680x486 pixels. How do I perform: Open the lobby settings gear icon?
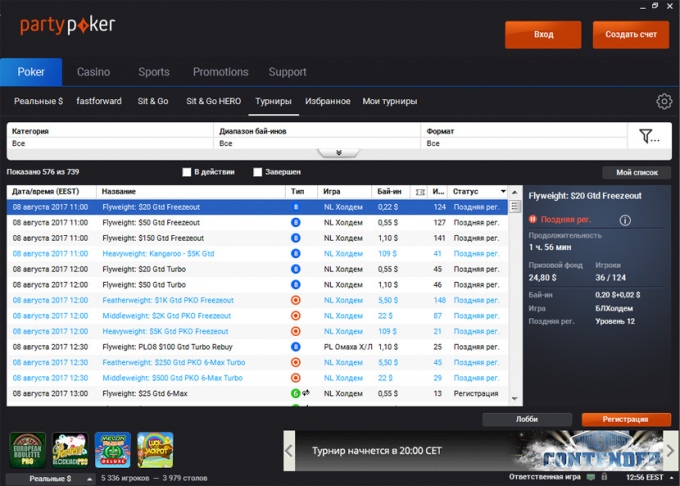click(664, 101)
